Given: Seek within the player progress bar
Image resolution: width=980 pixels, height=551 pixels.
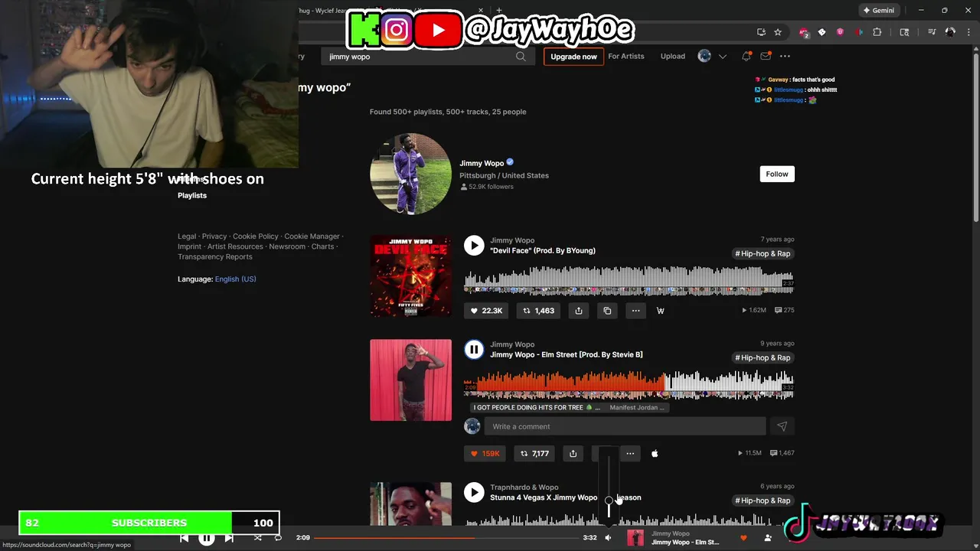Looking at the screenshot, I should coord(447,538).
